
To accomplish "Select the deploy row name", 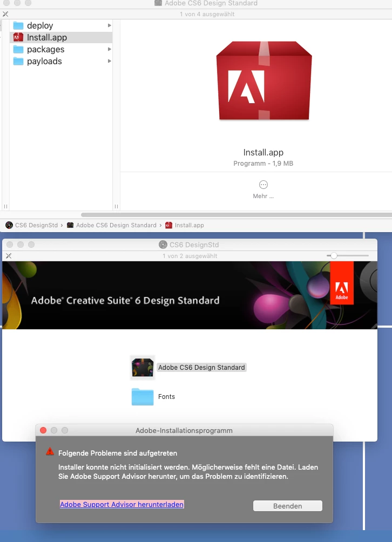I will (x=40, y=25).
